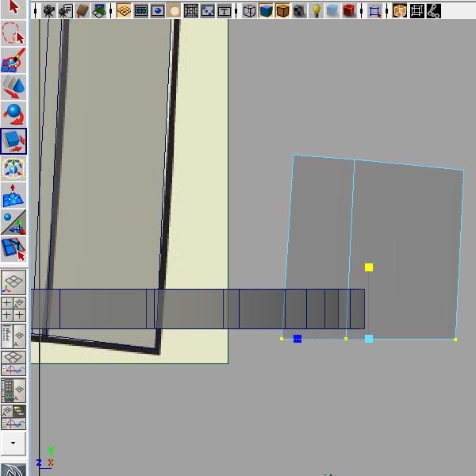Click the blue Z-axis scale handle
476x476 pixels.
pos(297,339)
